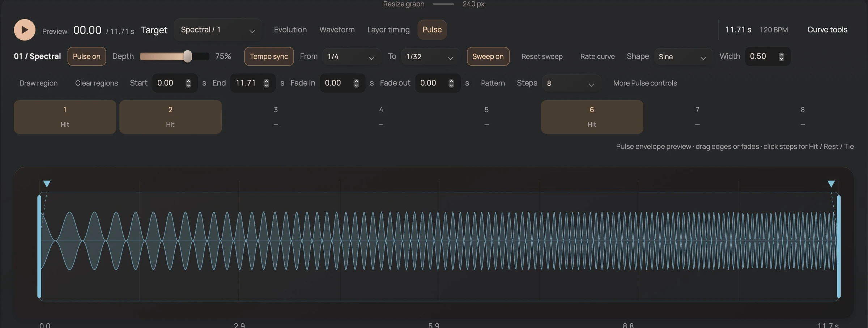Click the 120 BPM tempo readout
The width and height of the screenshot is (868, 328).
click(774, 30)
